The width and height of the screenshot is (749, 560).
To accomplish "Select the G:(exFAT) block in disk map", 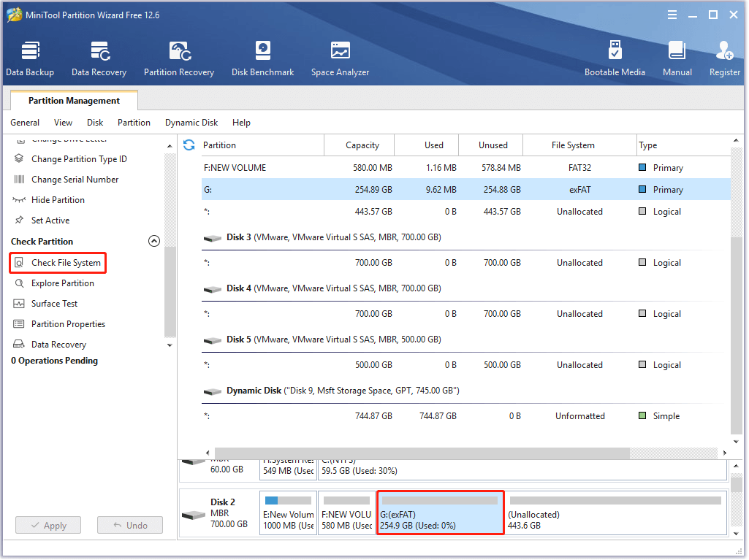I will 440,514.
